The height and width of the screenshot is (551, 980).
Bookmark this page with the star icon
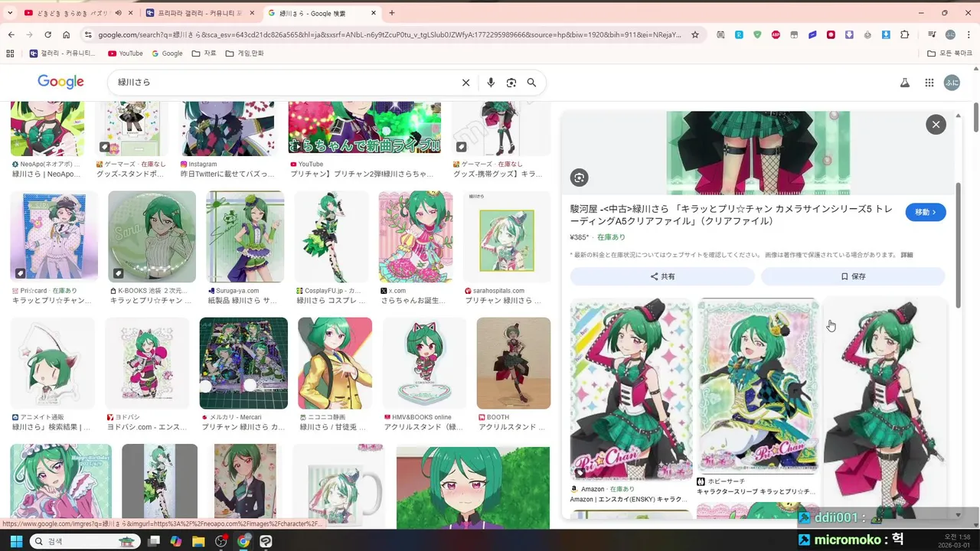click(x=695, y=34)
